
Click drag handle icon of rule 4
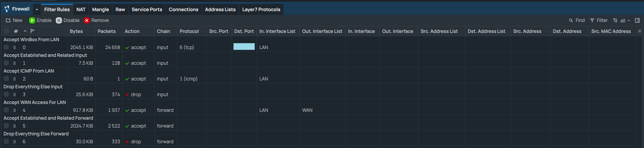click(15, 110)
